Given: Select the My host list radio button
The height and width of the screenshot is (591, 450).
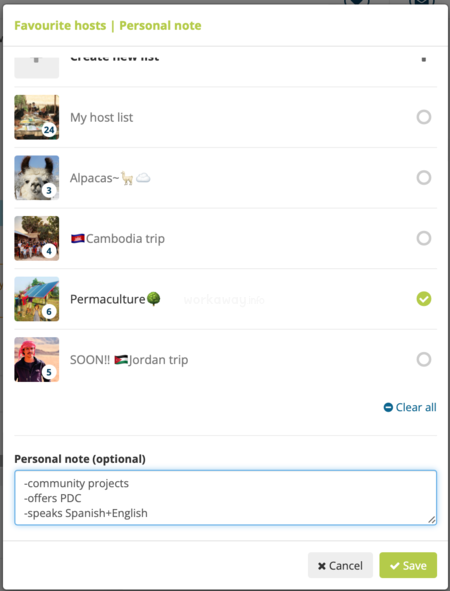Looking at the screenshot, I should 424,117.
